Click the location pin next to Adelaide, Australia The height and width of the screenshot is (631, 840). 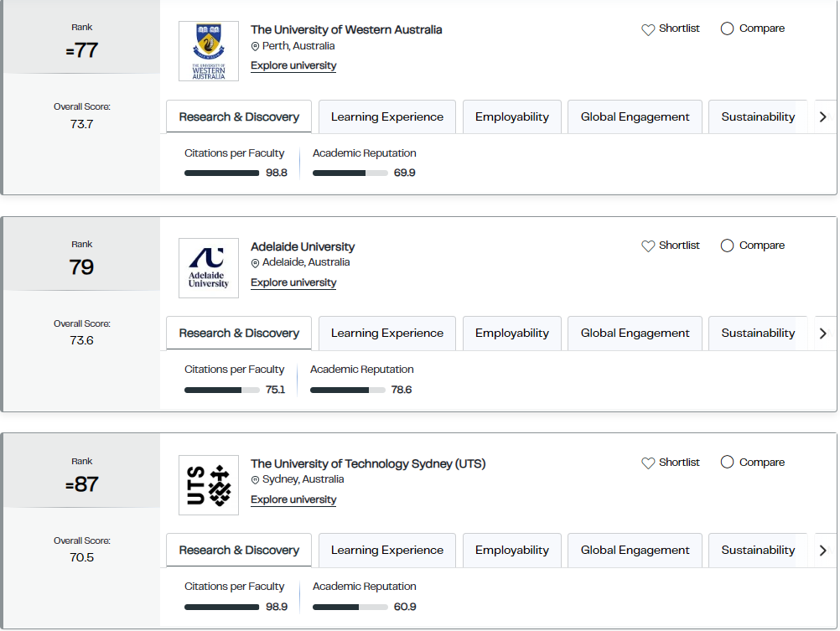coord(255,263)
